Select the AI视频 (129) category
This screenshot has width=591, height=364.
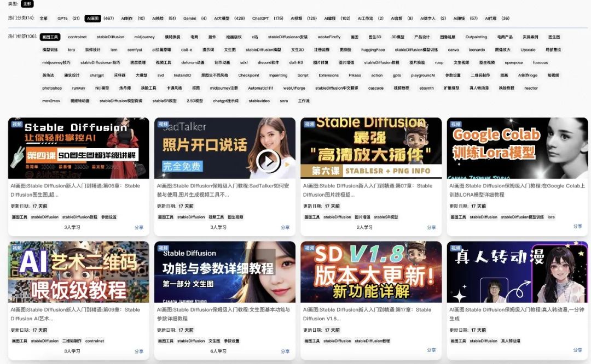click(x=303, y=18)
